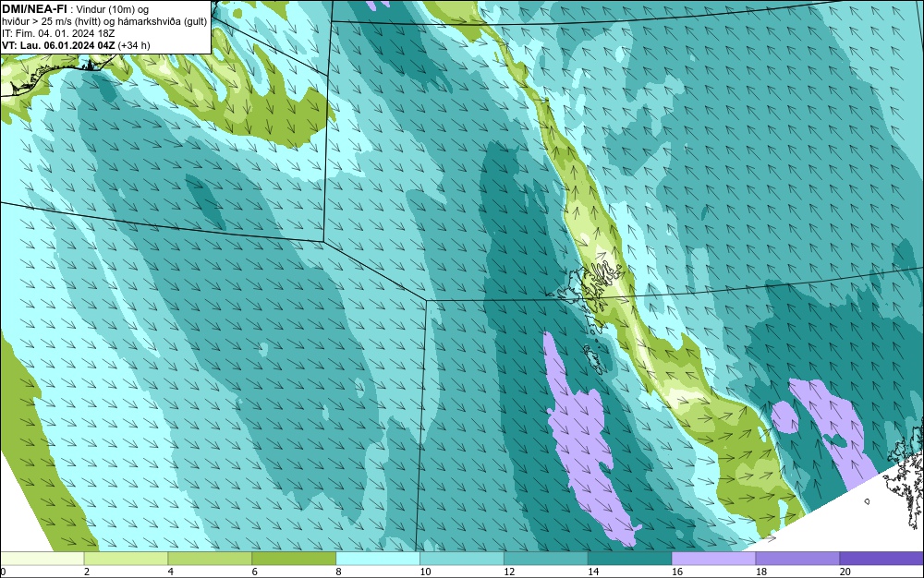924x578 pixels.
Task: Click the 8–10 m/s pale cyan legend swatch
Action: (378, 559)
